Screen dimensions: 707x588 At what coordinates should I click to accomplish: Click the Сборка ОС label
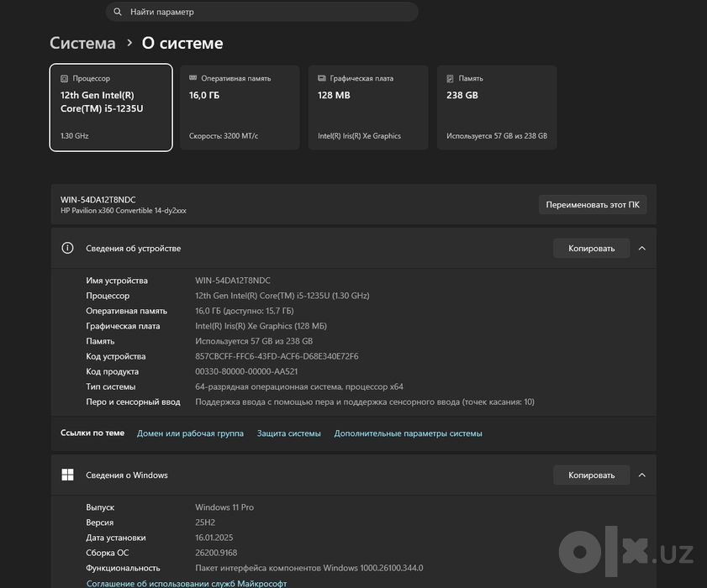pyautogui.click(x=108, y=553)
